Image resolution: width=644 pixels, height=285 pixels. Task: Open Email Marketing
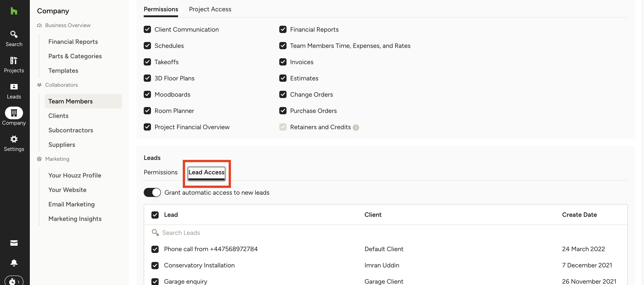point(71,204)
